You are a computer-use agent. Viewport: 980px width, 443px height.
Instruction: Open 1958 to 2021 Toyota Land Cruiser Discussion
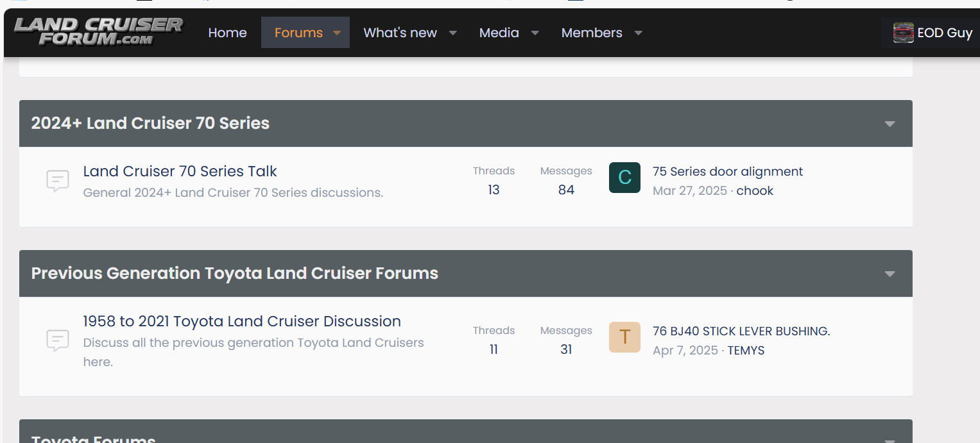242,321
